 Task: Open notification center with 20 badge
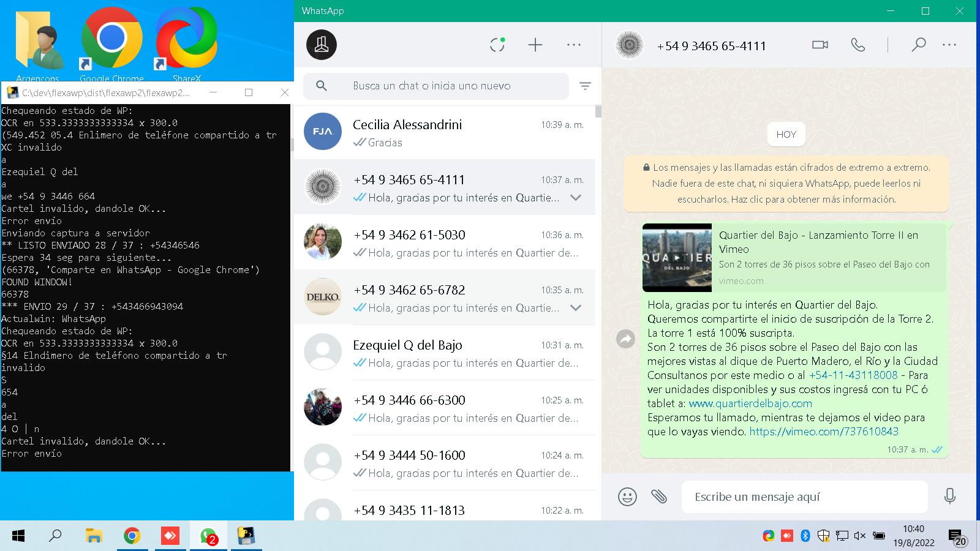pyautogui.click(x=958, y=537)
